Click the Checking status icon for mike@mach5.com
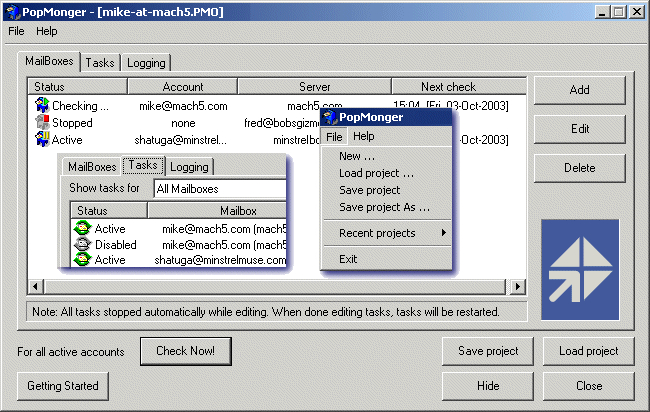The width and height of the screenshot is (650, 412). [42, 105]
